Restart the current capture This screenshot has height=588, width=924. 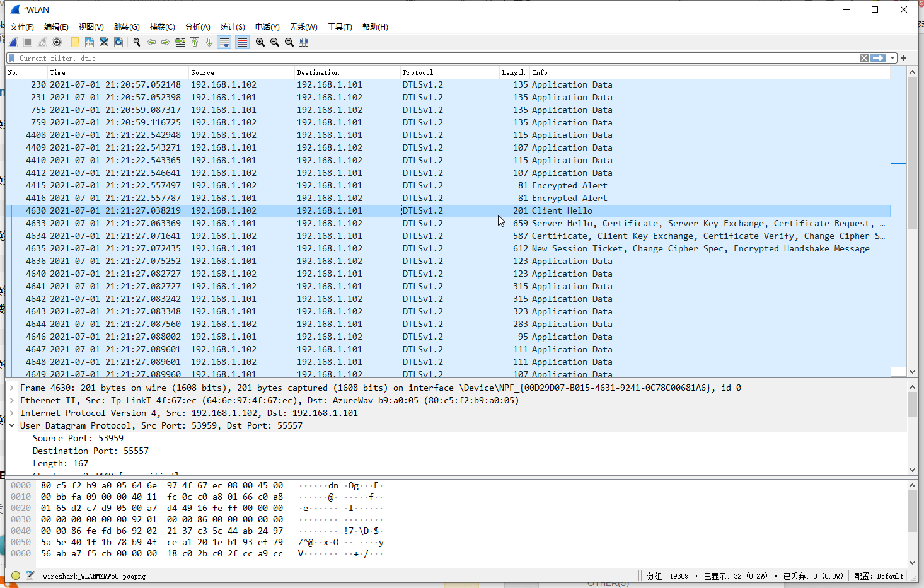(42, 42)
